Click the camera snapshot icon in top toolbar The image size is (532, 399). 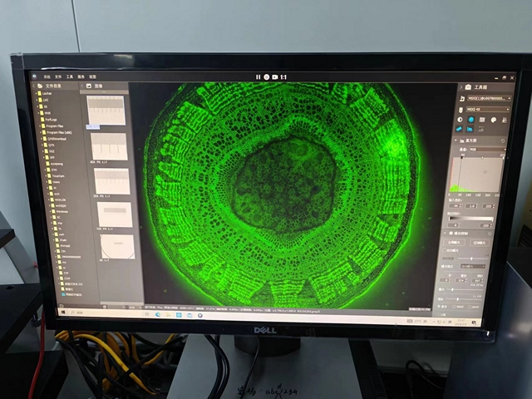click(266, 77)
